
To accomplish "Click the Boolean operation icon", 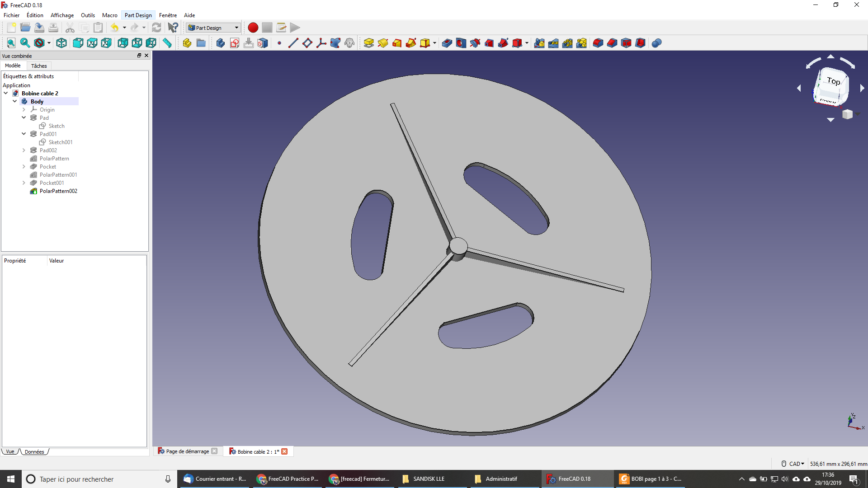I will pos(656,43).
